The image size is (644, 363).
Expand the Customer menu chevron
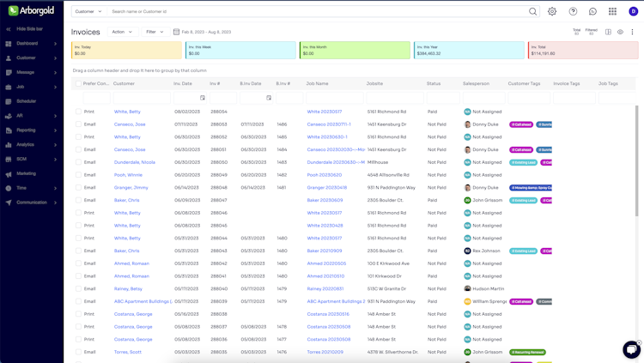click(55, 57)
